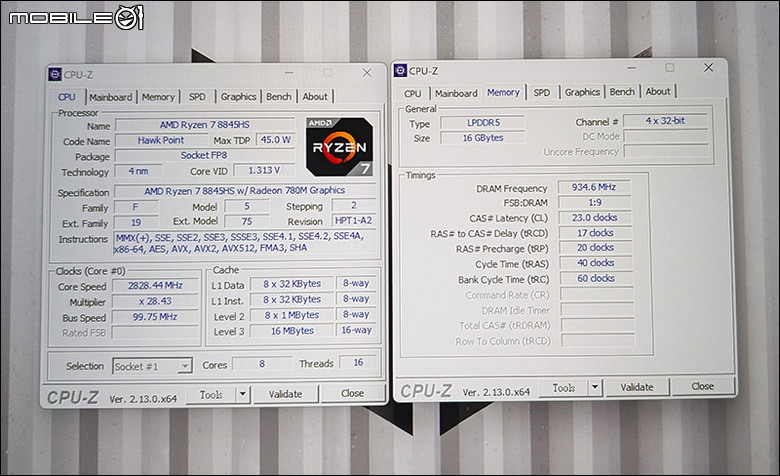The image size is (780, 476).
Task: Click DRAM Frequency value 934.6 MHz
Action: 594,187
